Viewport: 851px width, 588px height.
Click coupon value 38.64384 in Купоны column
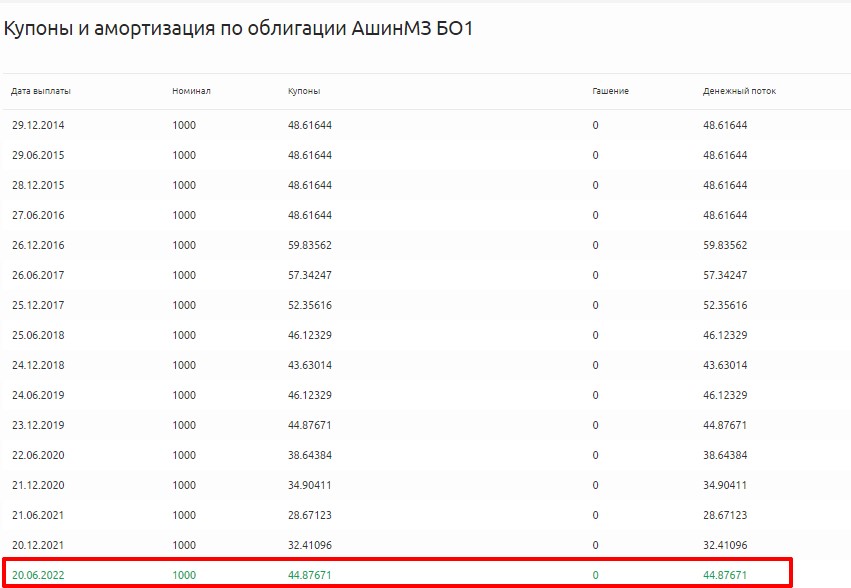point(310,455)
